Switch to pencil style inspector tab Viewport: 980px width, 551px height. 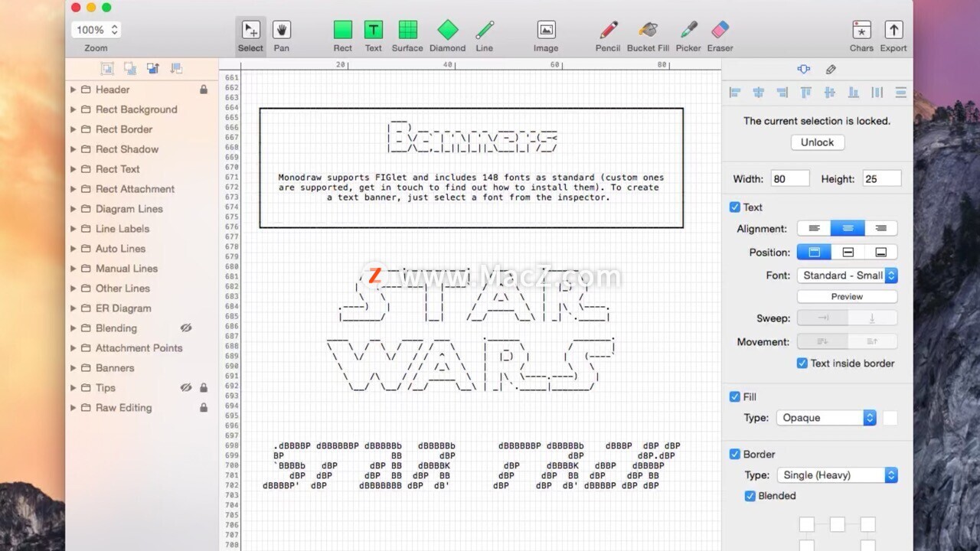(831, 69)
